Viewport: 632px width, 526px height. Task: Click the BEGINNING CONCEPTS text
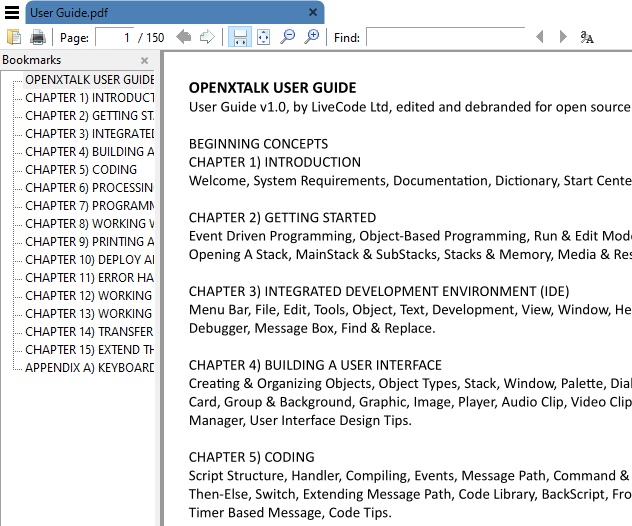pos(258,144)
